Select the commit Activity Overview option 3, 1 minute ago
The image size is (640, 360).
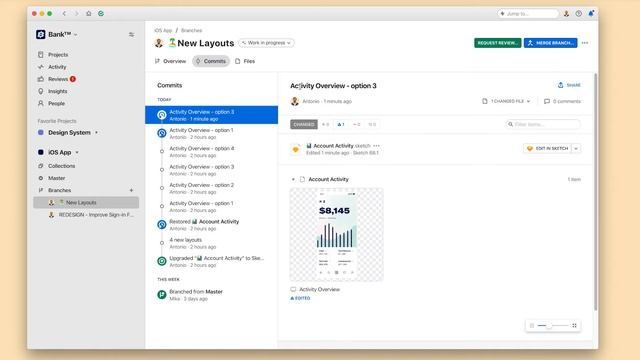pyautogui.click(x=211, y=115)
